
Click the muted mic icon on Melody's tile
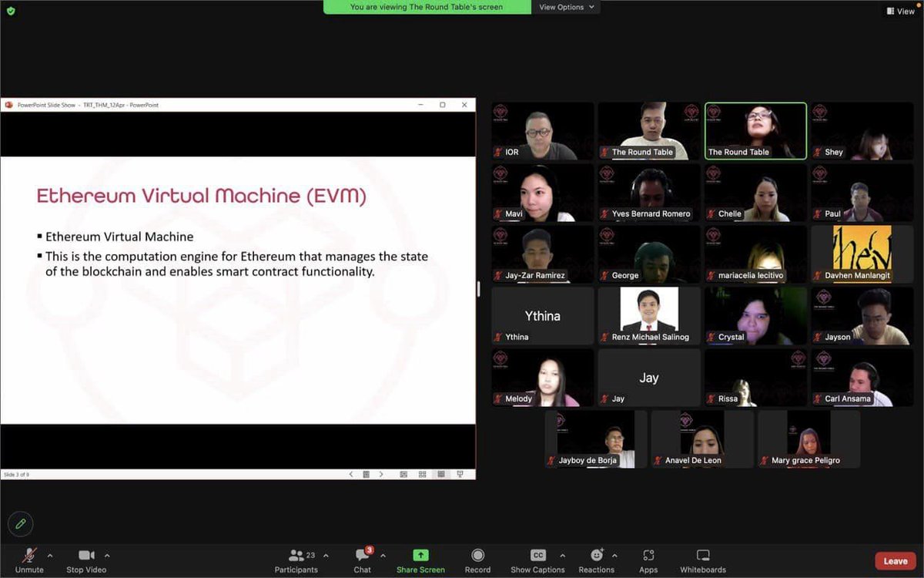click(x=499, y=398)
